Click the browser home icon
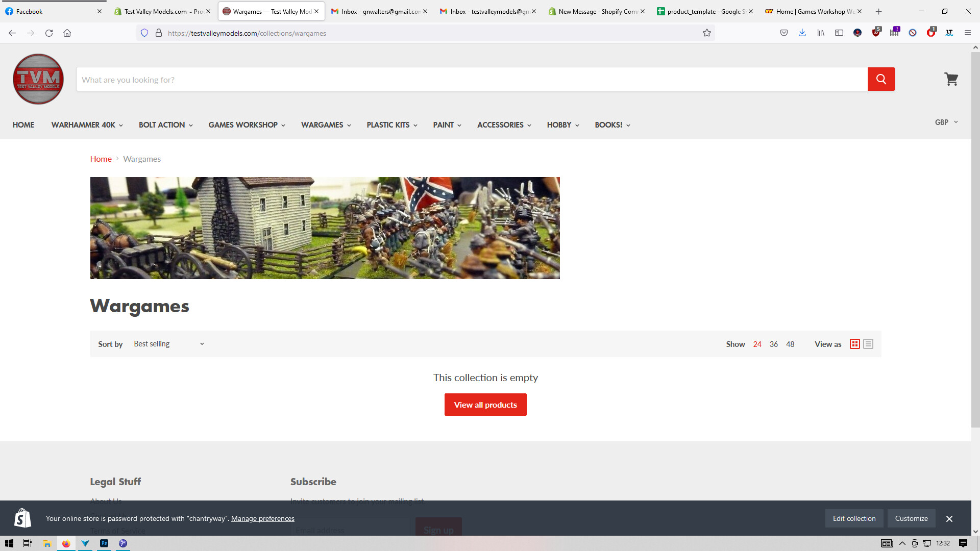The height and width of the screenshot is (551, 980). click(x=67, y=33)
